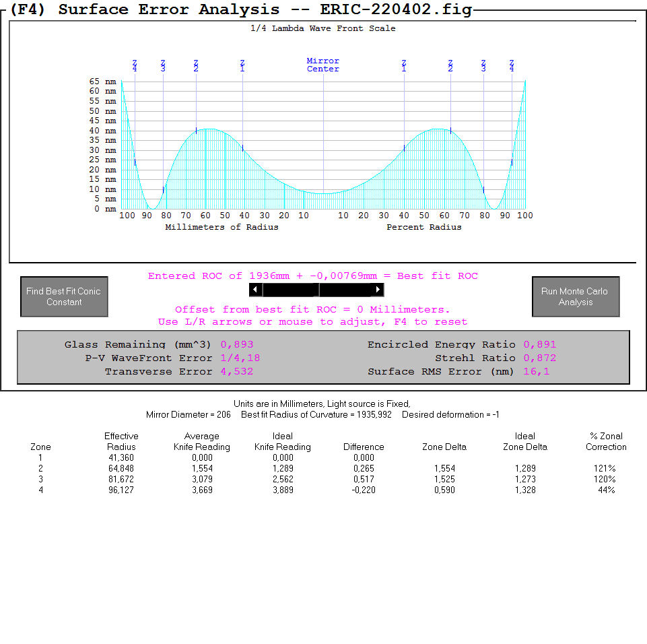Image resolution: width=647 pixels, height=644 pixels.
Task: Click the Z4 zone marker on the millimeters side
Action: coord(135,65)
